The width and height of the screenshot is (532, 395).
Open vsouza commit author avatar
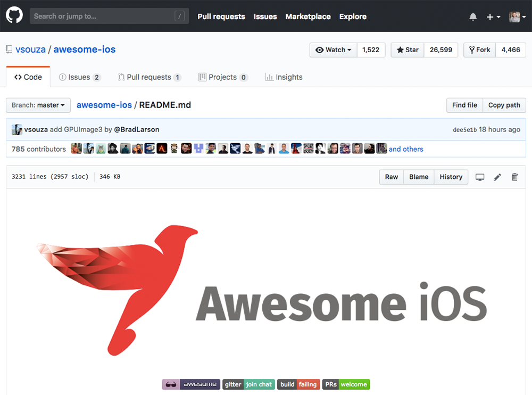[x=17, y=129]
